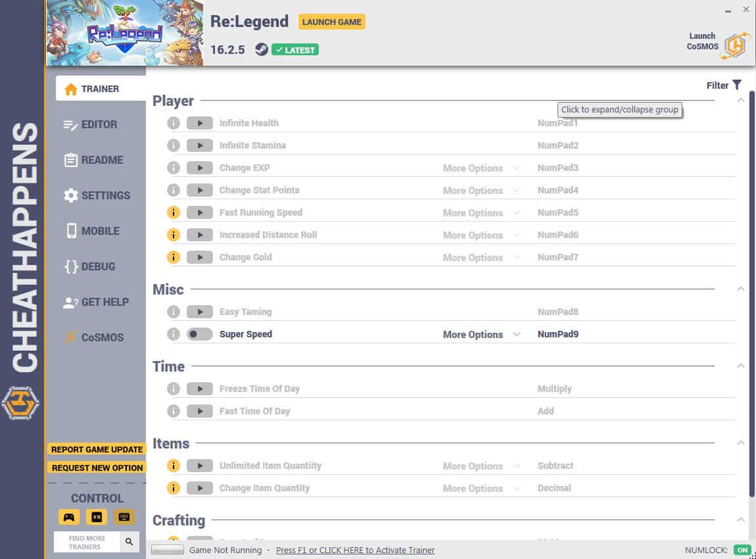Activate Infinite Health play button
The image size is (756, 559).
tap(200, 123)
